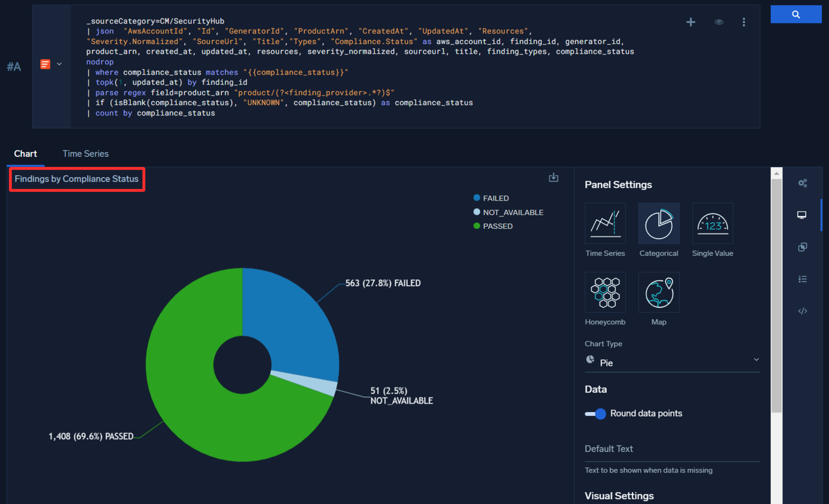Image resolution: width=829 pixels, height=504 pixels.
Task: Select the Time Series panel type icon
Action: pyautogui.click(x=605, y=223)
